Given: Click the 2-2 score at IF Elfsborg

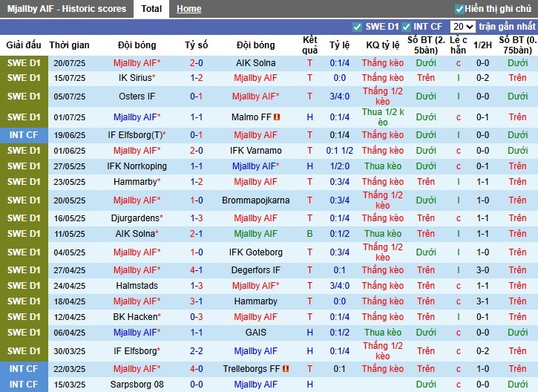Looking at the screenshot, I should (x=196, y=351).
